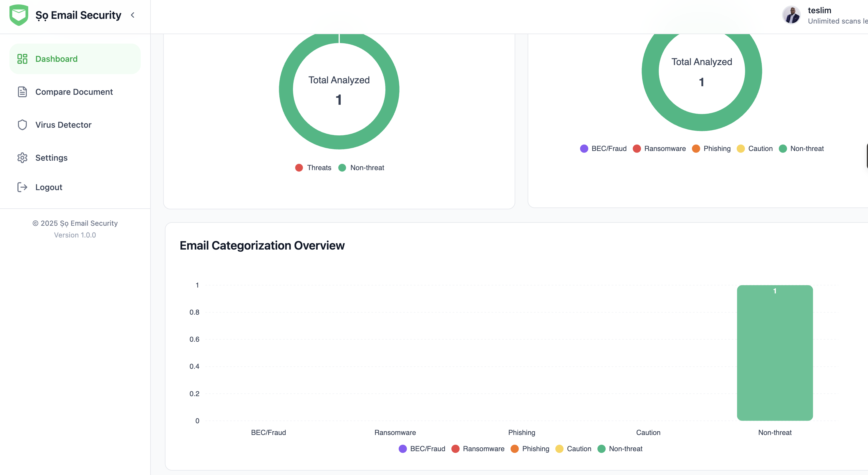Toggle Non-threat series in left donut legend
868x475 pixels.
(367, 168)
